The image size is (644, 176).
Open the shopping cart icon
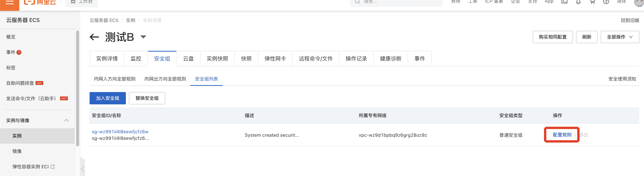tap(592, 2)
